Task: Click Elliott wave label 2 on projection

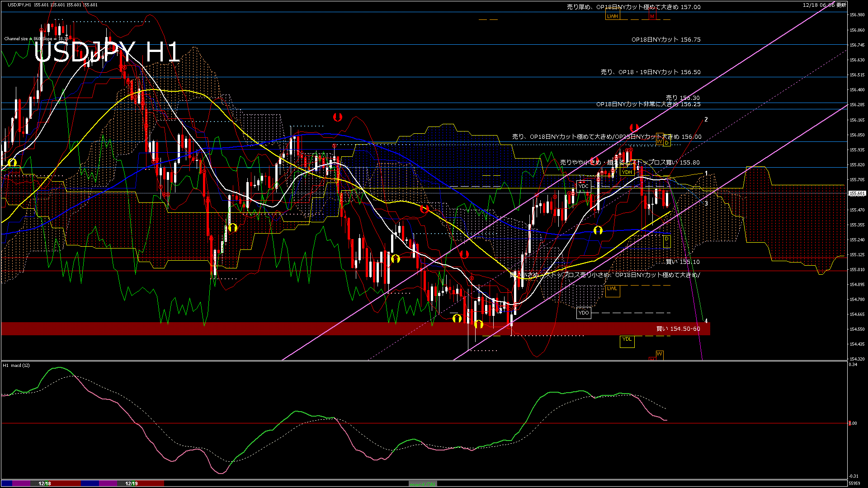Action: click(x=706, y=120)
